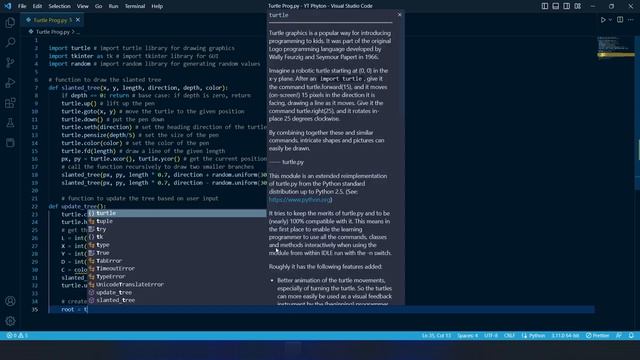Click the Ln 35 cursor position status

[436, 336]
